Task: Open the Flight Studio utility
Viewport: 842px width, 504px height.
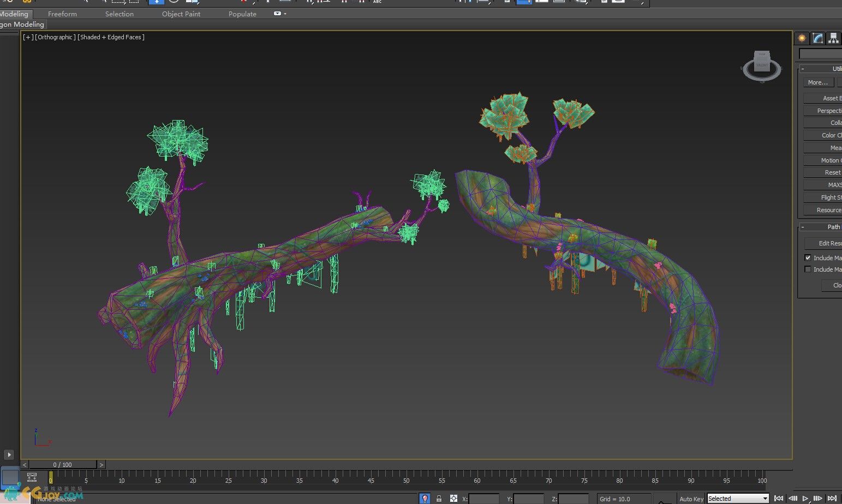Action: click(x=823, y=197)
